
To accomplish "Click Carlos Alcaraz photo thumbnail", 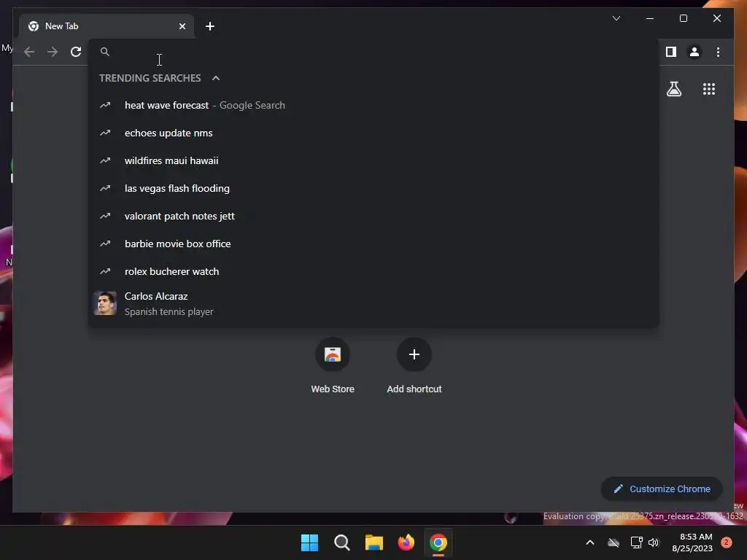I will [x=105, y=303].
